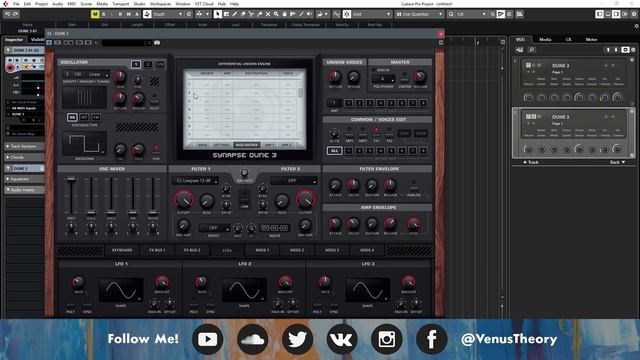The height and width of the screenshot is (360, 640).
Task: Open the MSEG 1 tab
Action: (262, 250)
